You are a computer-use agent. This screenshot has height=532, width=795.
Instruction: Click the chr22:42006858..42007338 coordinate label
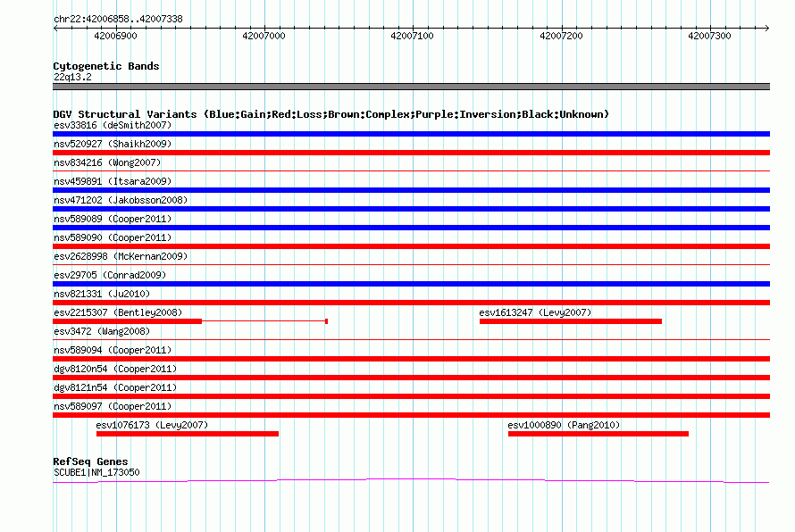(x=118, y=20)
